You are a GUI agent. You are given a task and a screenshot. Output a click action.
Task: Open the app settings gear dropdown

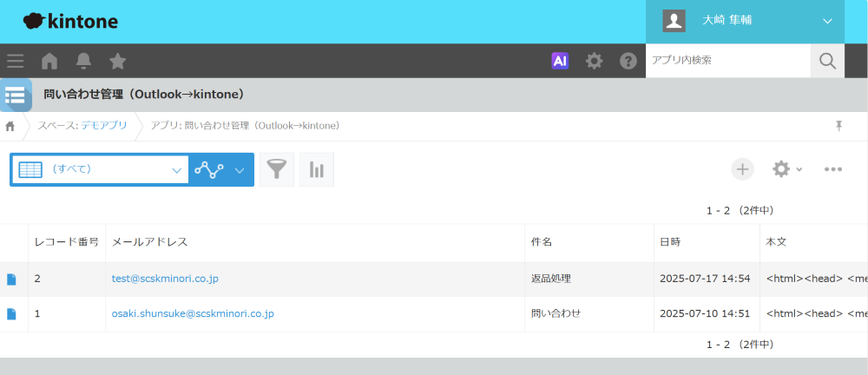[786, 169]
